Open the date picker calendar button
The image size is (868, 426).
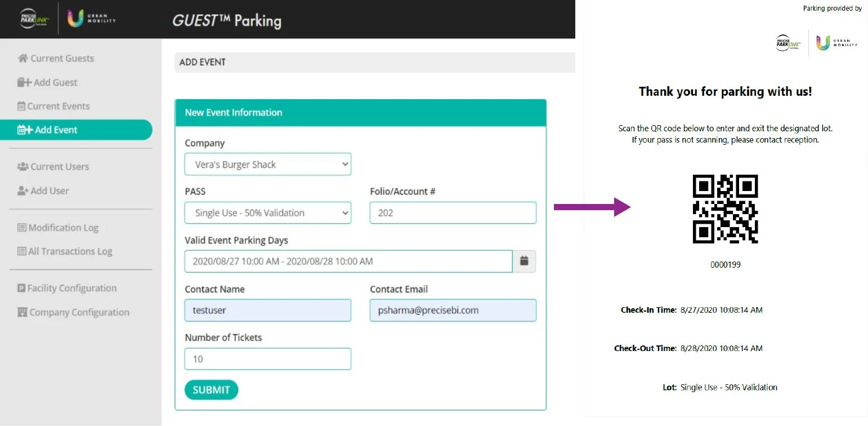click(524, 261)
